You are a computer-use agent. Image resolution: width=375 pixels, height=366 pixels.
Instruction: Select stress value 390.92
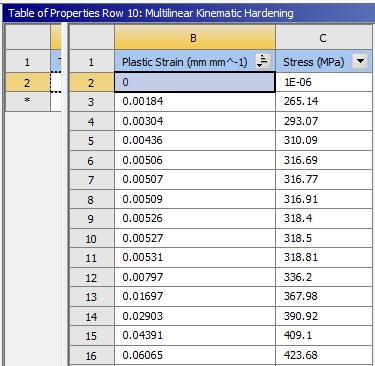pyautogui.click(x=324, y=316)
